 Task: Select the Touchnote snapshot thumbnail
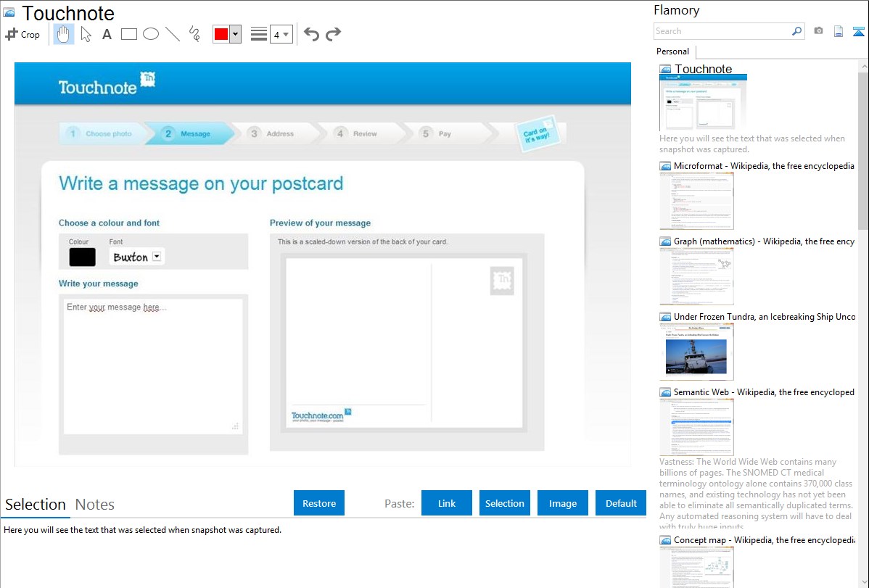(704, 103)
